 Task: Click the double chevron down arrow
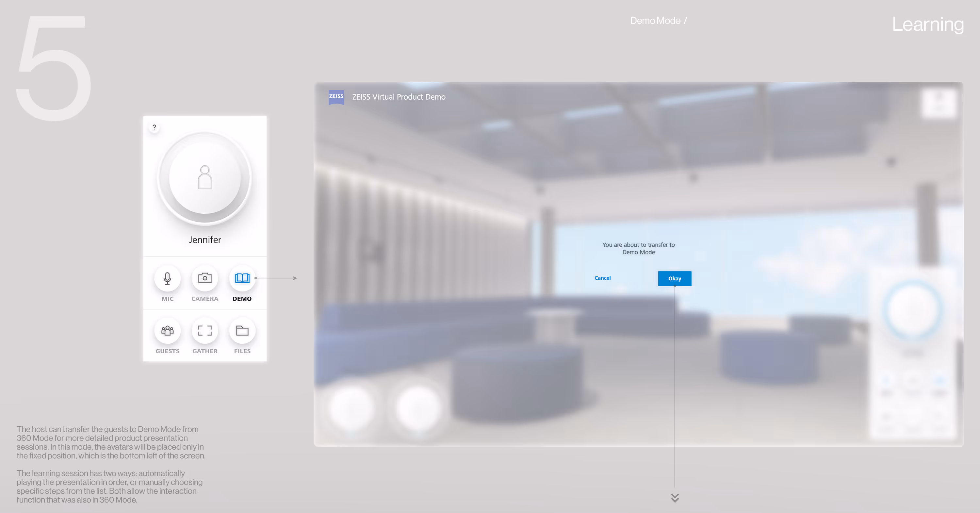pos(675,498)
